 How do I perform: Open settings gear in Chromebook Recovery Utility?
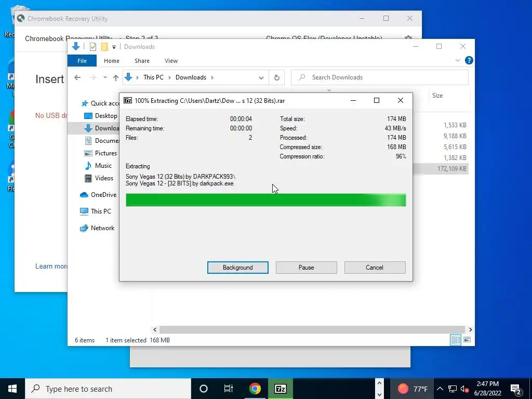[408, 38]
